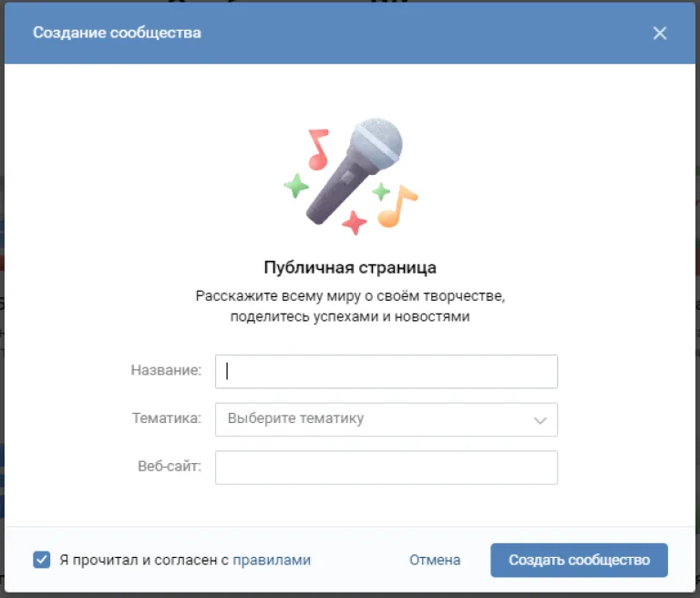Image resolution: width=700 pixels, height=598 pixels.
Task: Open the правилами link
Action: [272, 560]
